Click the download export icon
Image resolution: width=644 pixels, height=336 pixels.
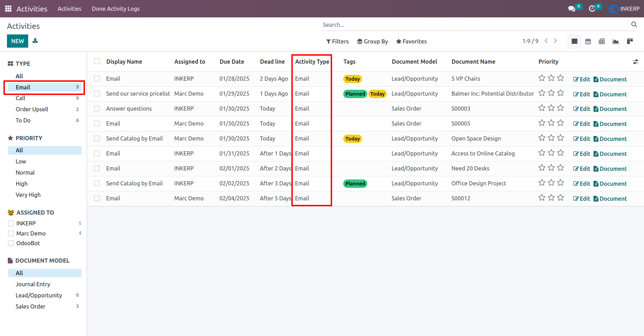[35, 41]
